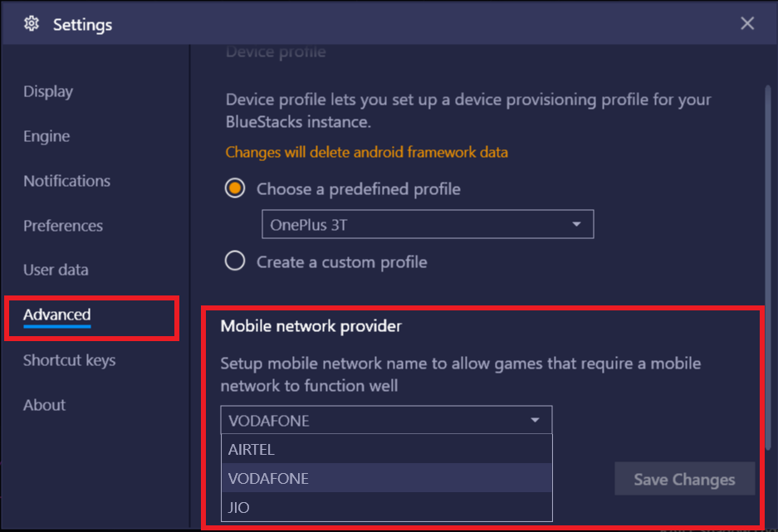Go to Notifications settings

coord(67,181)
